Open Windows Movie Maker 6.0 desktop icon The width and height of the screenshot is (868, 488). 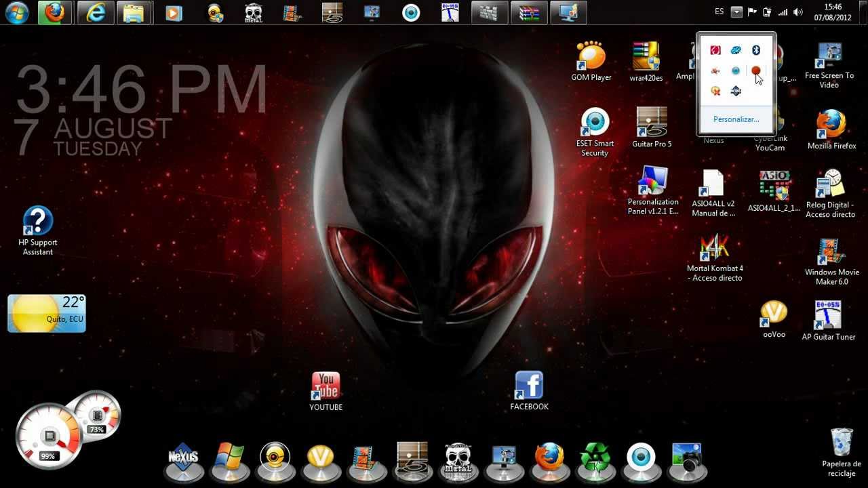click(x=831, y=262)
